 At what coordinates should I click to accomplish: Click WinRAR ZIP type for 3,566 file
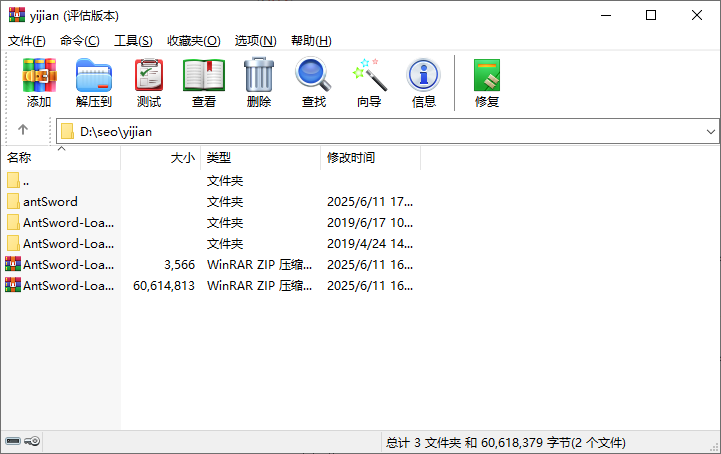tap(259, 264)
